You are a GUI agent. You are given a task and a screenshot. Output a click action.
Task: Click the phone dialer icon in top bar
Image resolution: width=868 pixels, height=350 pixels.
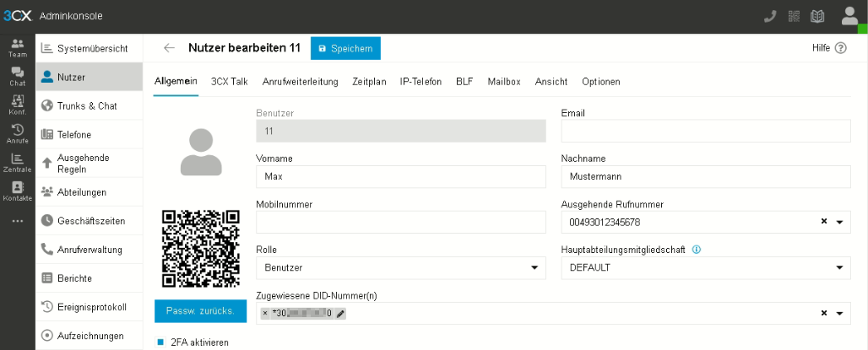[769, 16]
